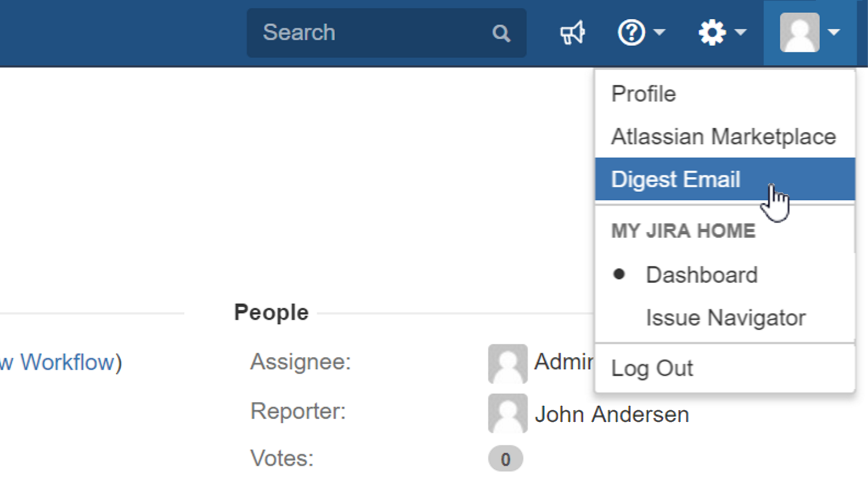This screenshot has width=868, height=494.
Task: Select Issue Navigator as My Jira Home
Action: pyautogui.click(x=725, y=318)
